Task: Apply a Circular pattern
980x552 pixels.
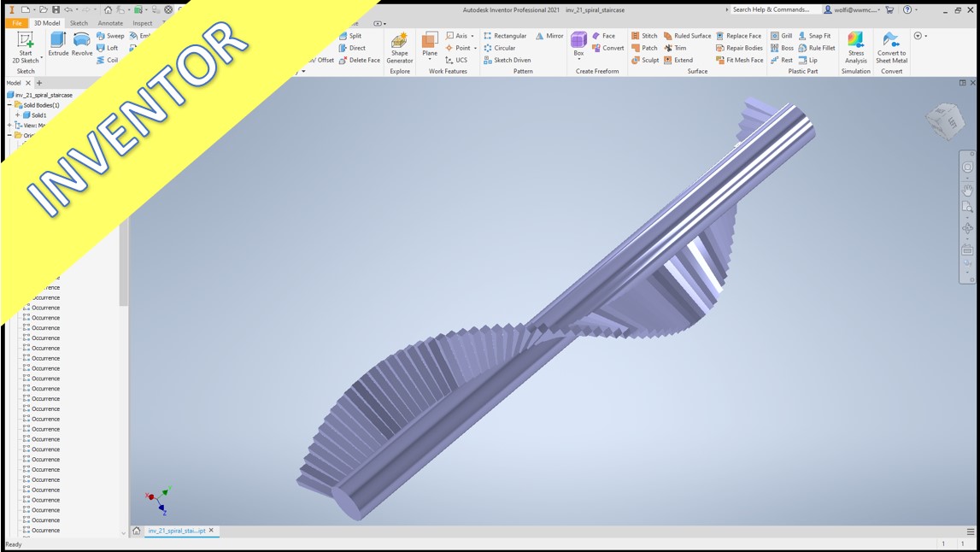Action: (499, 48)
